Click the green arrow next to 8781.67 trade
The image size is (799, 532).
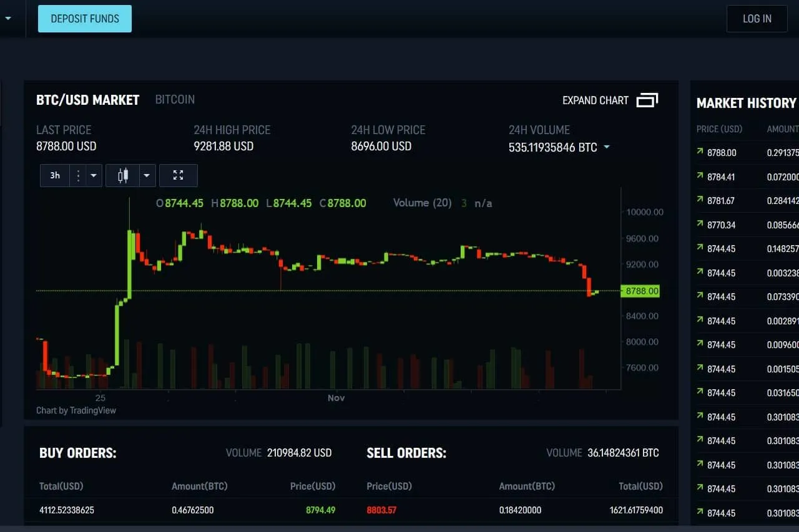pos(700,200)
